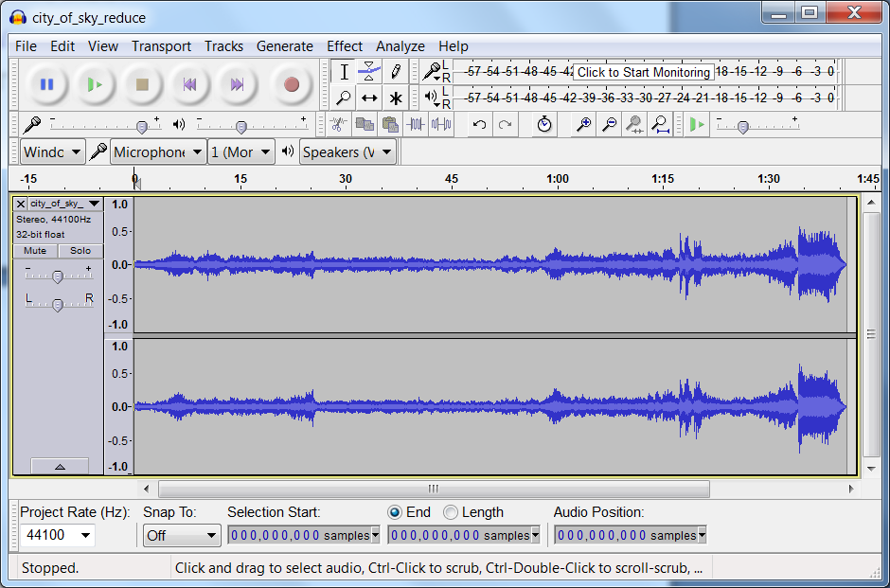Solo the city_of_sky track
The height and width of the screenshot is (588, 890).
pyautogui.click(x=80, y=251)
